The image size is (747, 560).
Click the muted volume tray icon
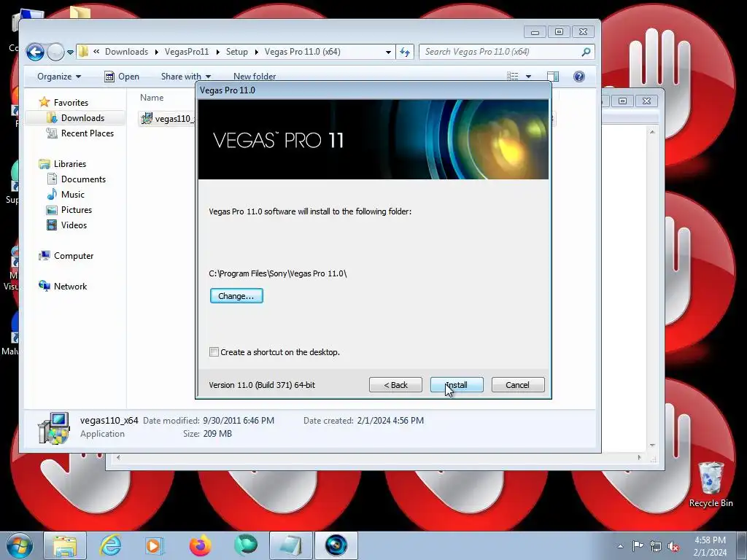[673, 546]
